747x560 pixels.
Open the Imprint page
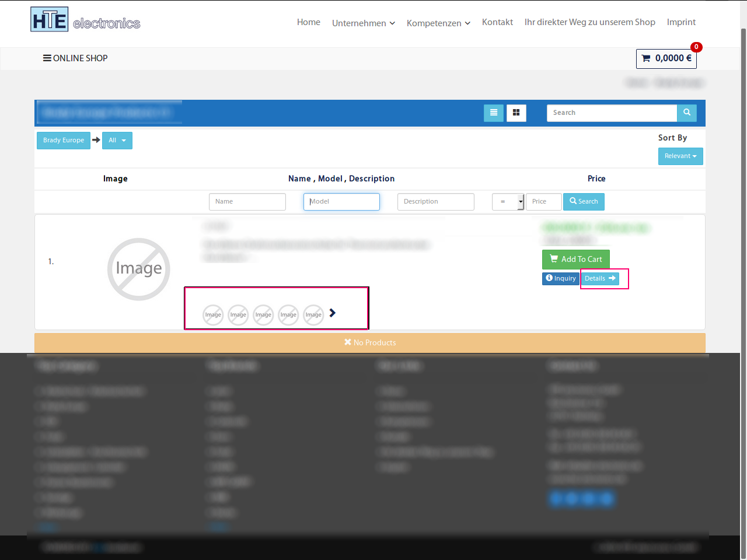[x=681, y=22]
